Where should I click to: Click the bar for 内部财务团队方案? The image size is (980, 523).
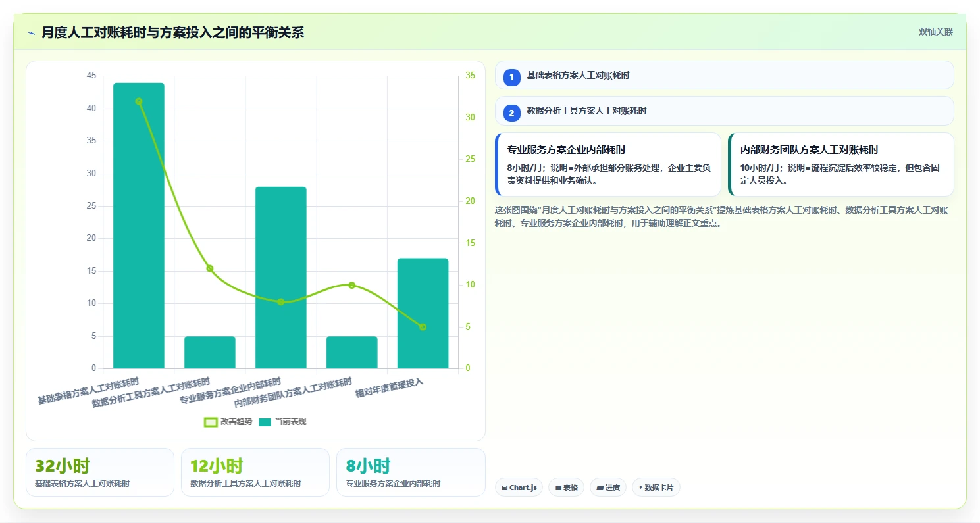(352, 353)
